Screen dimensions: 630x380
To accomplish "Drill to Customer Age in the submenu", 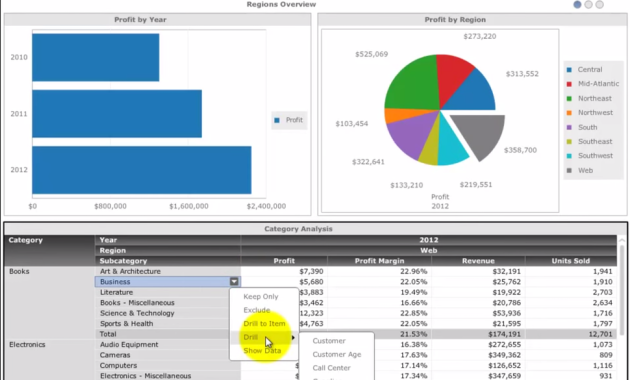I will click(x=337, y=354).
